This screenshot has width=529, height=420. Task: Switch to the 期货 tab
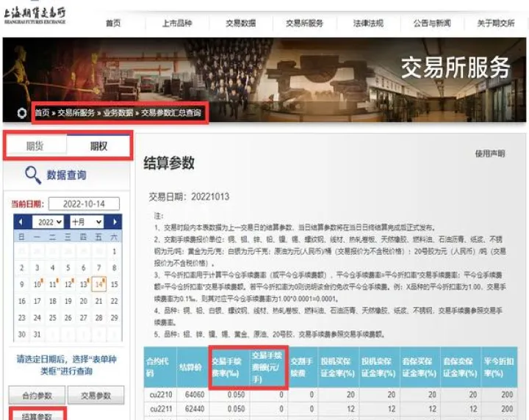[x=35, y=146]
